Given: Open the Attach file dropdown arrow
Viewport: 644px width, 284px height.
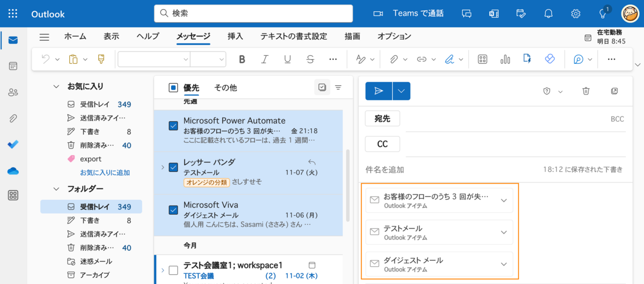Looking at the screenshot, I should coord(405,60).
